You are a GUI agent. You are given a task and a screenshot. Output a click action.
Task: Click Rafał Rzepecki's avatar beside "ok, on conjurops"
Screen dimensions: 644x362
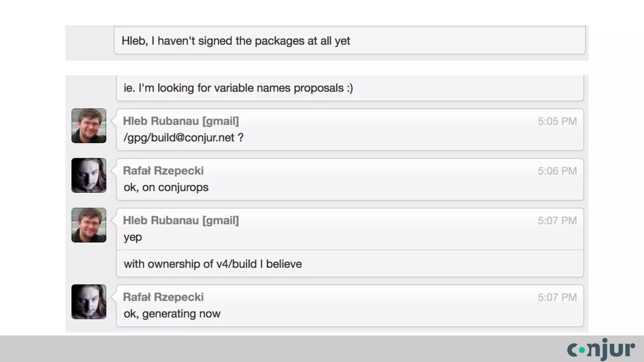pyautogui.click(x=89, y=175)
